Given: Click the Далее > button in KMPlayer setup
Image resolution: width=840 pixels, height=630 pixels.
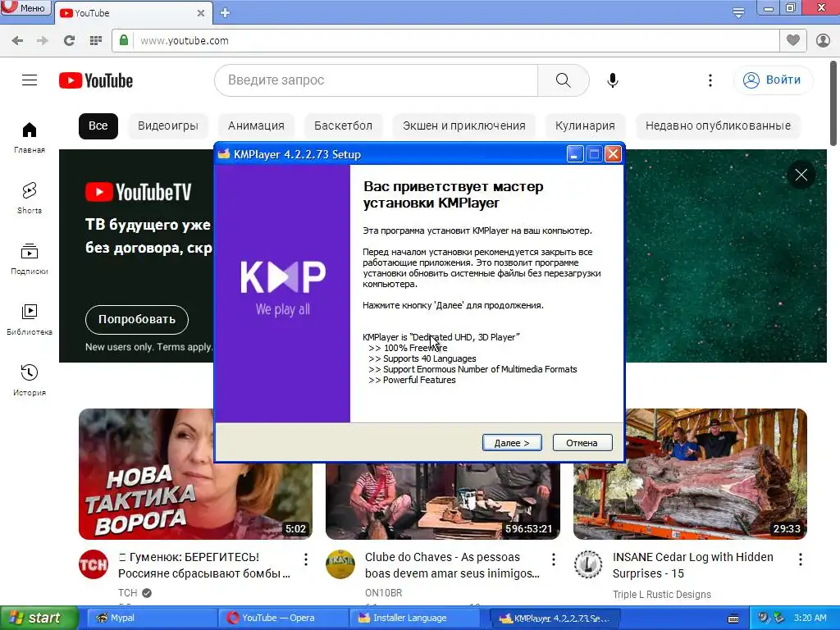Looking at the screenshot, I should pos(512,442).
